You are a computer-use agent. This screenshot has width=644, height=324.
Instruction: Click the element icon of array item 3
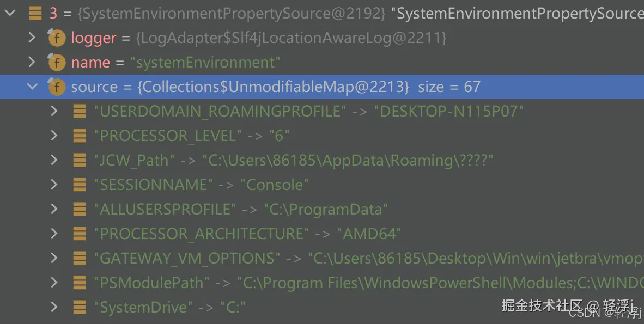pos(35,13)
